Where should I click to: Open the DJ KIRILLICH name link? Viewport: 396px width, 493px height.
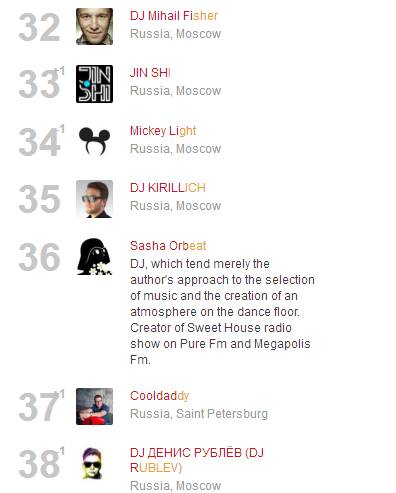point(168,188)
